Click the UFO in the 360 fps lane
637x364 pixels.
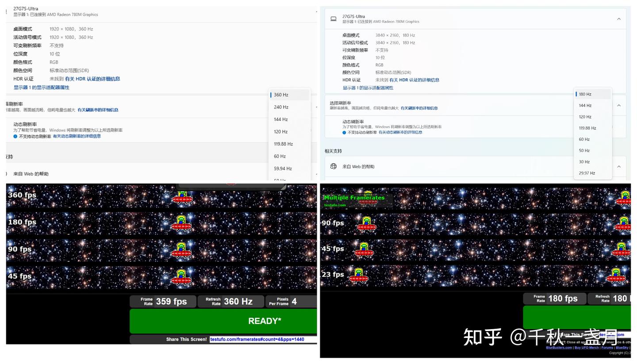[x=182, y=197]
